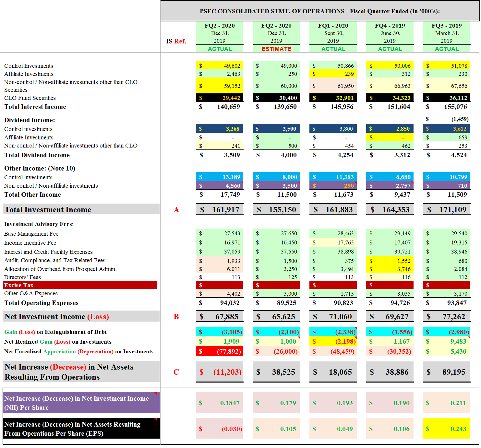481x448 pixels.
Task: Select the PSEC Consolidated Stmt. of Operations title
Action: click(320, 11)
